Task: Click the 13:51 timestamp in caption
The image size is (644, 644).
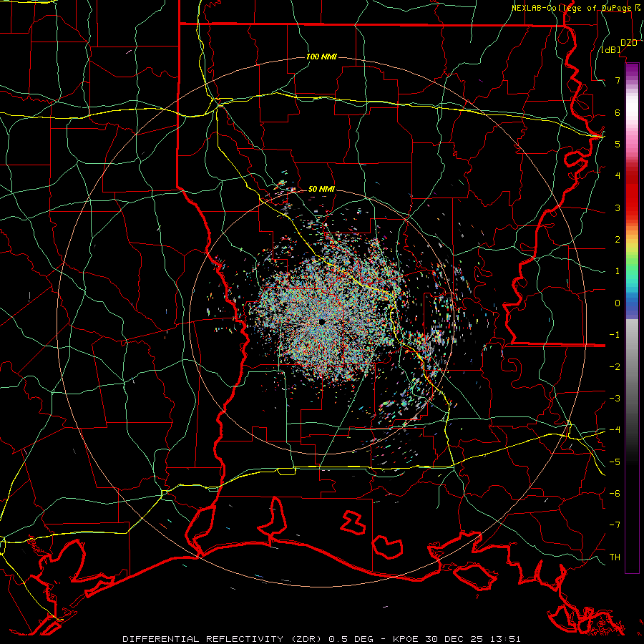Action: point(504,639)
